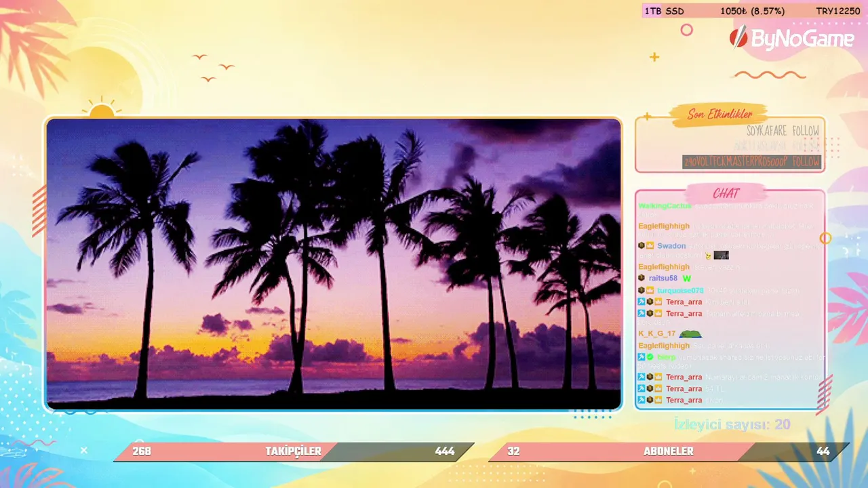Click the yellow emoji in Swadon's message

pos(708,256)
